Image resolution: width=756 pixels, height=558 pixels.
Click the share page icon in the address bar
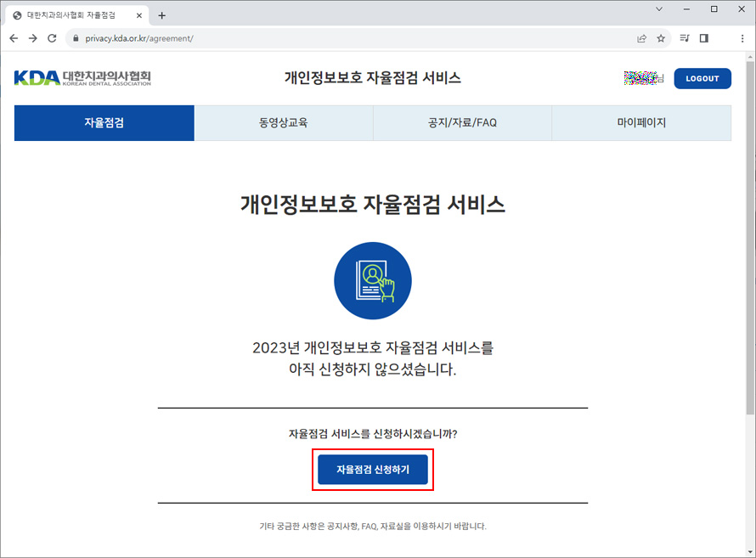point(641,38)
